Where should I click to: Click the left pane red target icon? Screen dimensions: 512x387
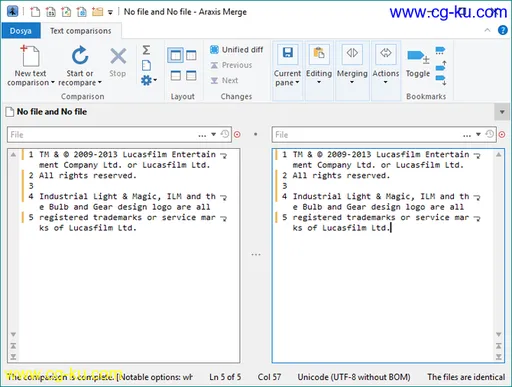tap(237, 134)
